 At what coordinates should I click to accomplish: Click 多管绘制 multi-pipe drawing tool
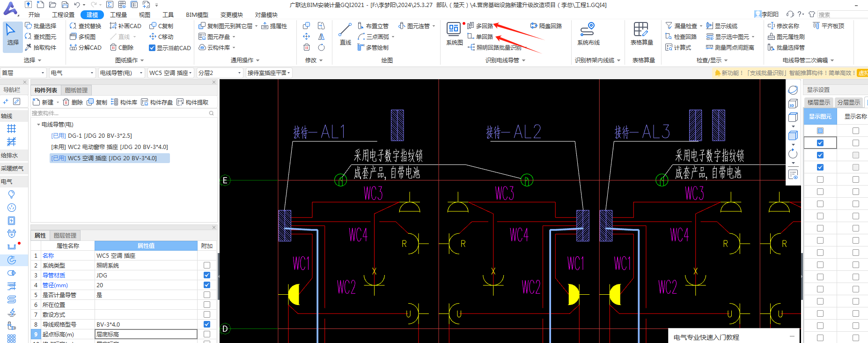tap(373, 47)
